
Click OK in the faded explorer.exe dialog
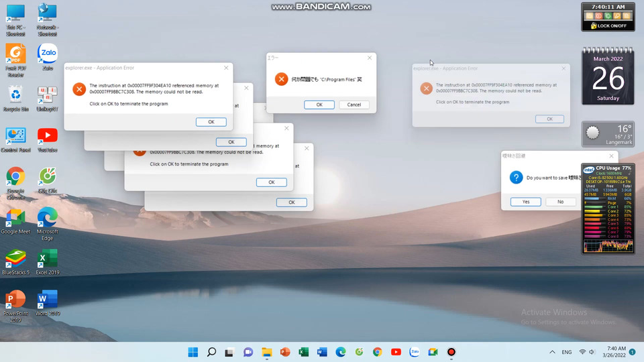[x=549, y=119]
